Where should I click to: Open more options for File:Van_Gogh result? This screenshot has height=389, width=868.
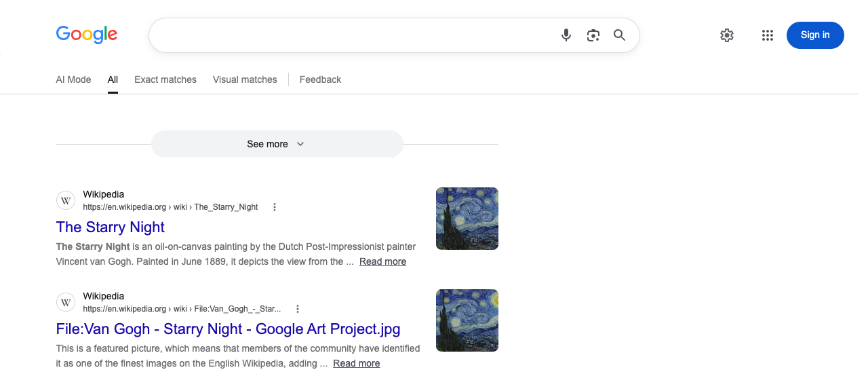[297, 309]
